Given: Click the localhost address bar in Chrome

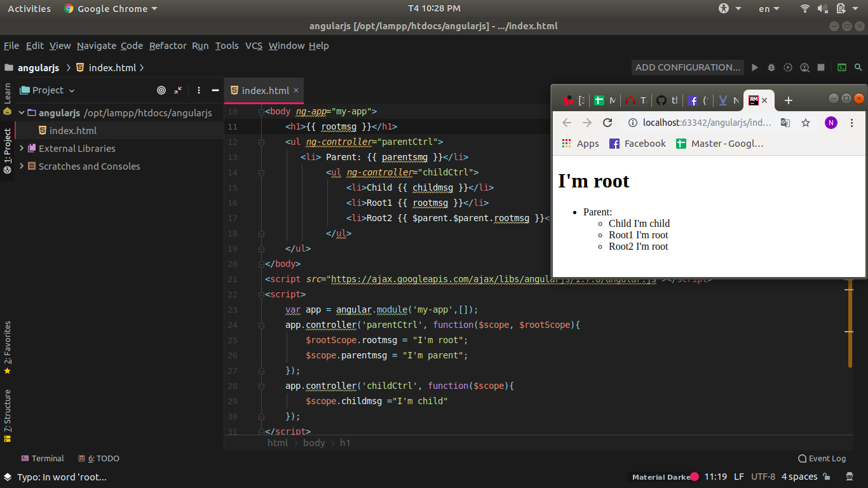Looking at the screenshot, I should [x=699, y=123].
